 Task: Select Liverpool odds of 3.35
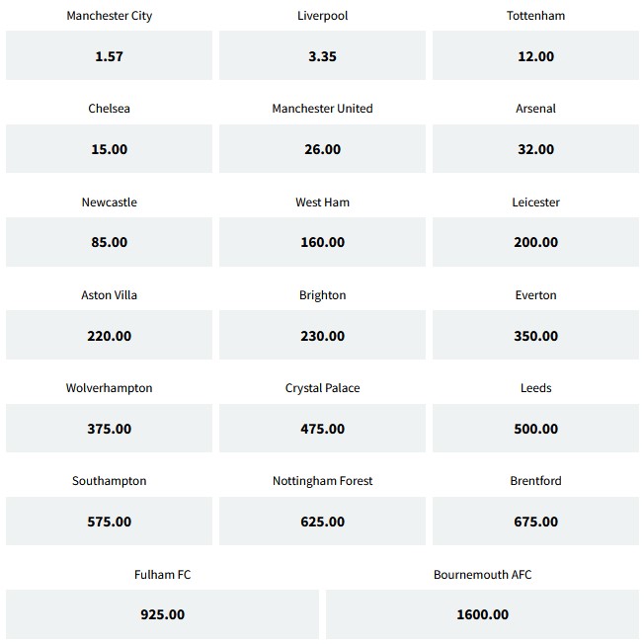[x=322, y=56]
